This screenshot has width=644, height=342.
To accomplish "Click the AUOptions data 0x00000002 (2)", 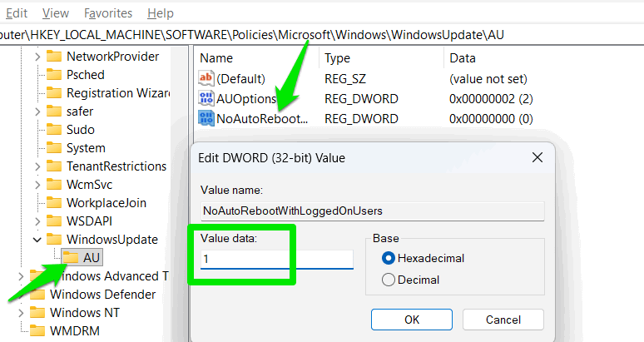I will point(491,98).
